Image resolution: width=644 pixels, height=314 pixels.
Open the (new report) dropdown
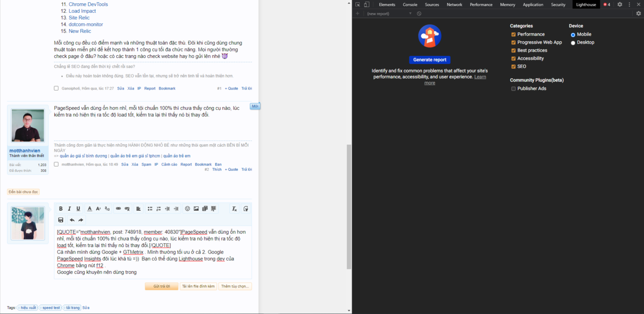[x=389, y=13]
